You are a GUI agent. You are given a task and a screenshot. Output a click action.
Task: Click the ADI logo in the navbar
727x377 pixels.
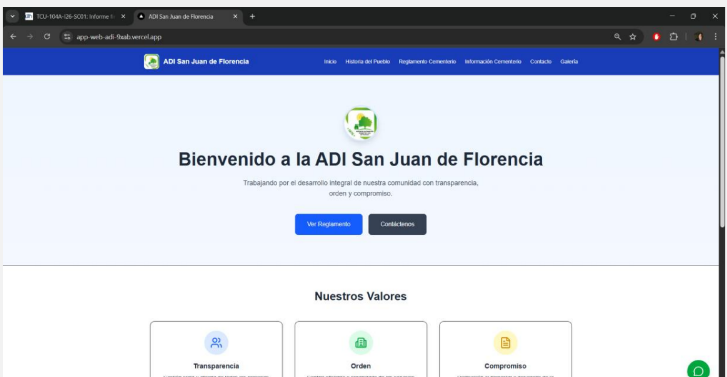click(152, 61)
